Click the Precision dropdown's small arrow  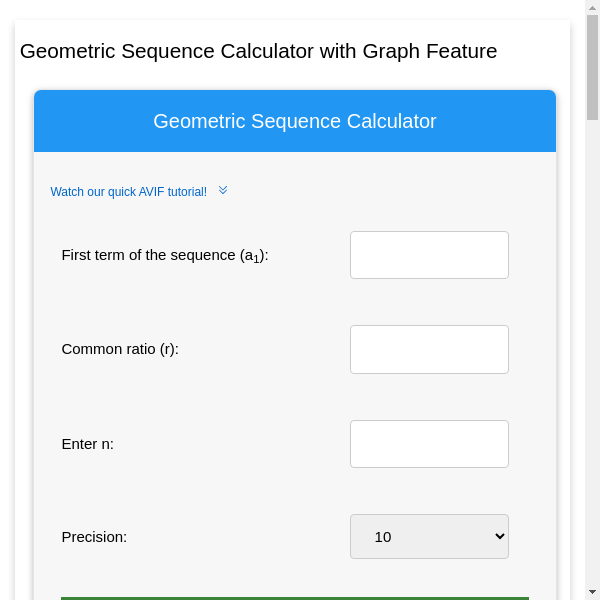pos(500,537)
